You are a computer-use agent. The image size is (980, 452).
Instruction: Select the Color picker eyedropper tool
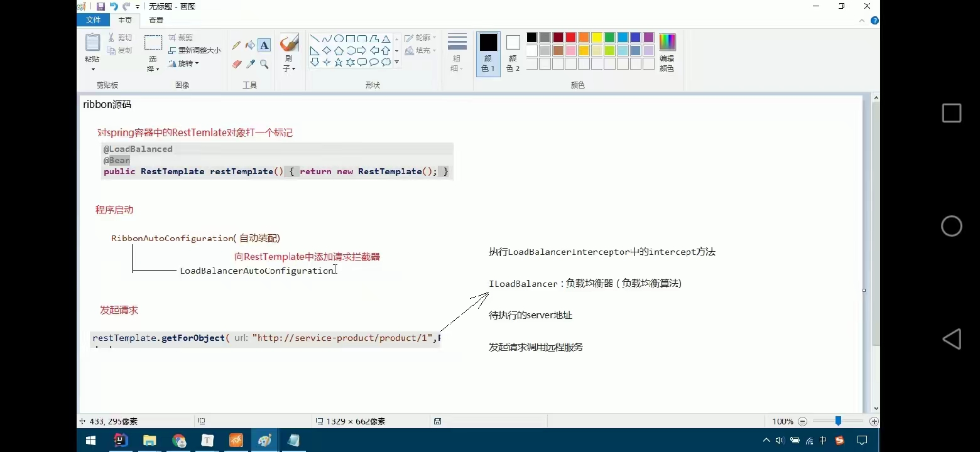pos(250,64)
